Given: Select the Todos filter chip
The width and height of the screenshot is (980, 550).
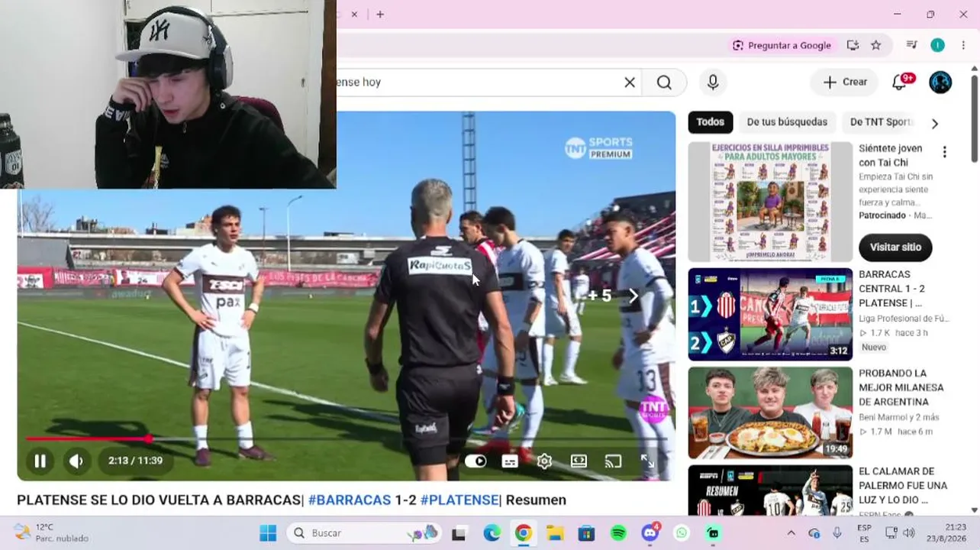Looking at the screenshot, I should point(711,122).
